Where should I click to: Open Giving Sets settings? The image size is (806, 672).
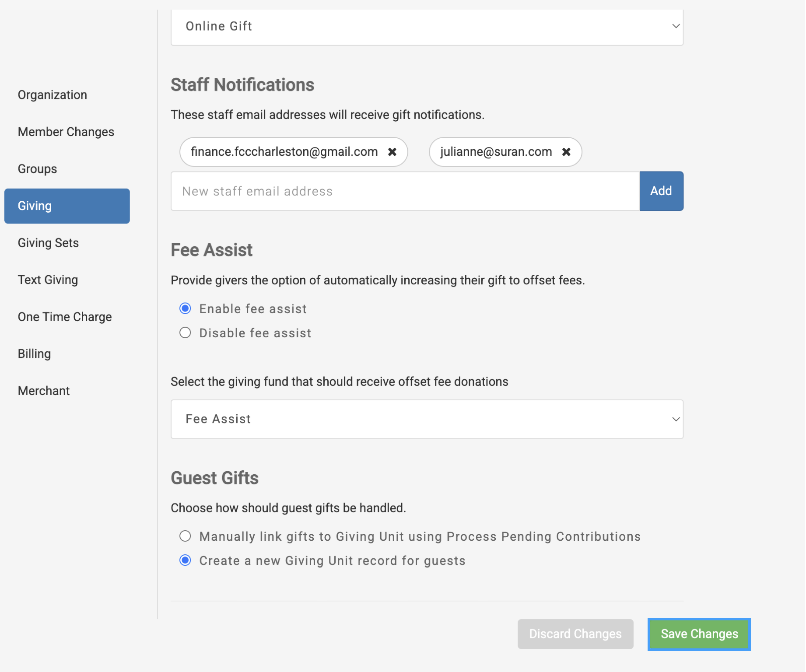(x=48, y=243)
